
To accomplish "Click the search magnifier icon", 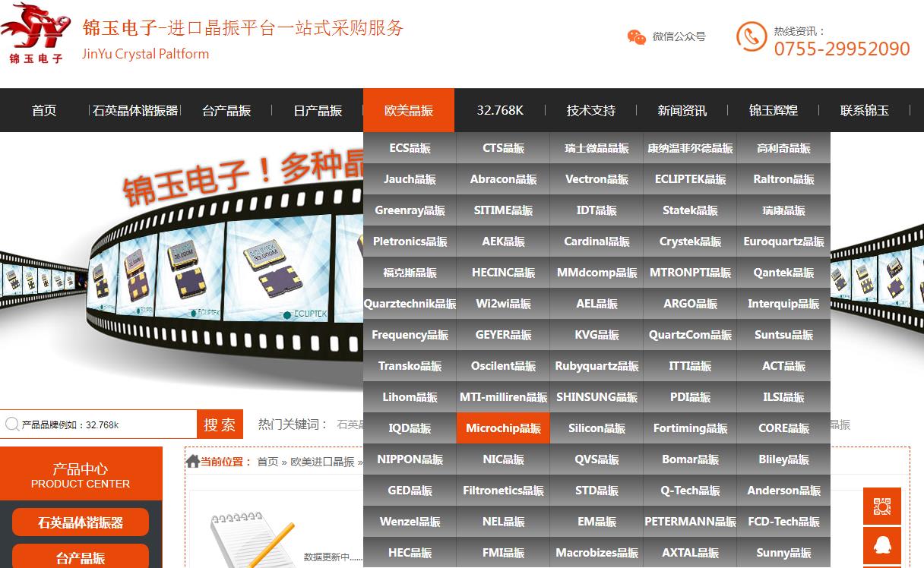I will point(11,424).
